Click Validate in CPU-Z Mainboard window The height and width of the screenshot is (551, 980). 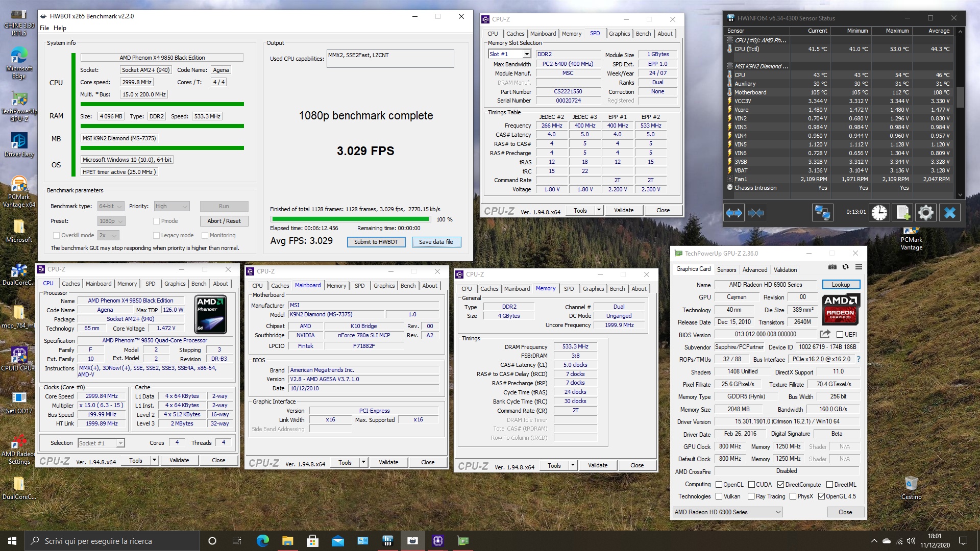[388, 462]
